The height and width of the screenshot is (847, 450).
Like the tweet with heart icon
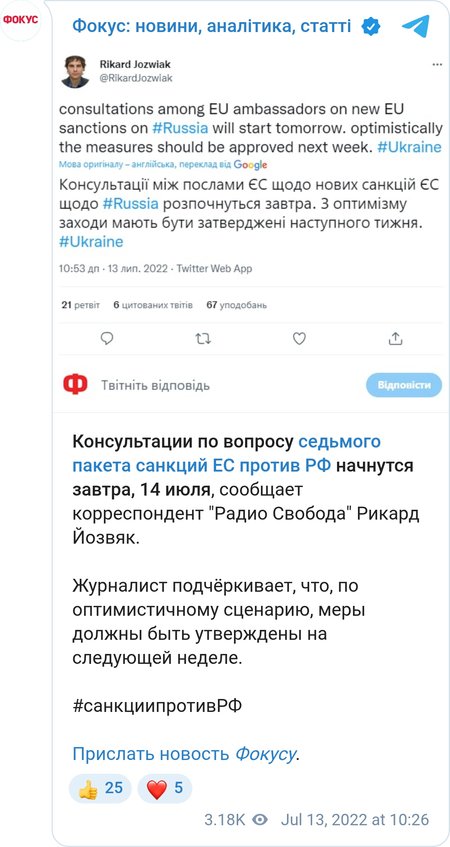[x=299, y=339]
